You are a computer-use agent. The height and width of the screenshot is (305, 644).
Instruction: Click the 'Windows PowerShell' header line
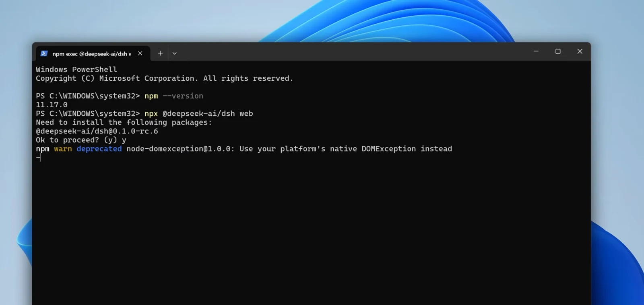click(x=76, y=70)
